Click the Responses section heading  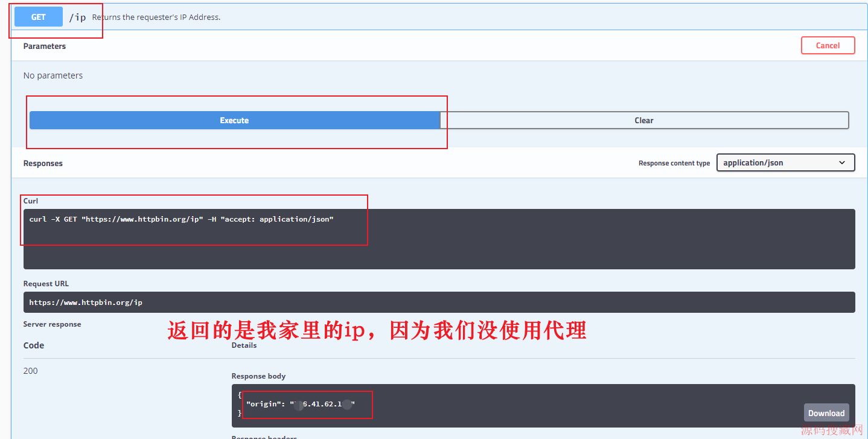click(43, 163)
